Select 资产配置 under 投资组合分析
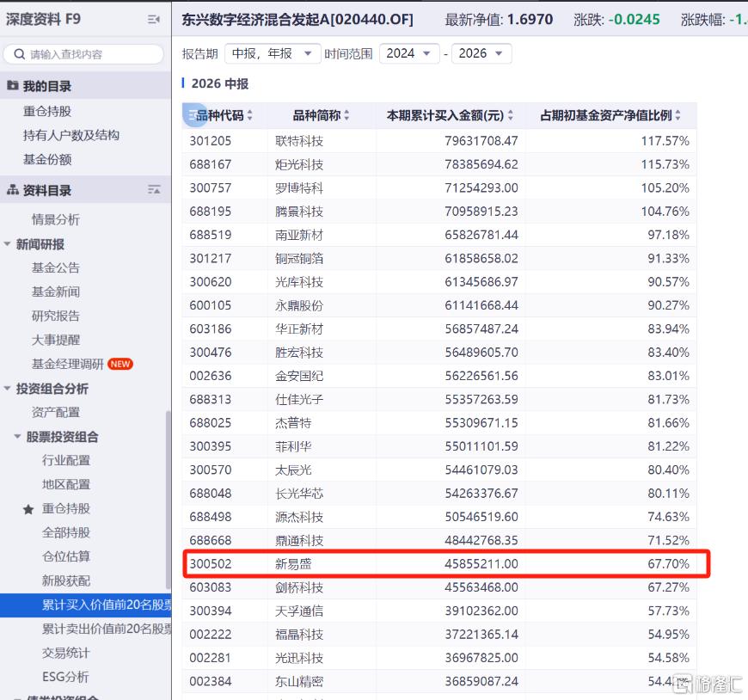Viewport: 748px width, 700px height. (x=55, y=412)
